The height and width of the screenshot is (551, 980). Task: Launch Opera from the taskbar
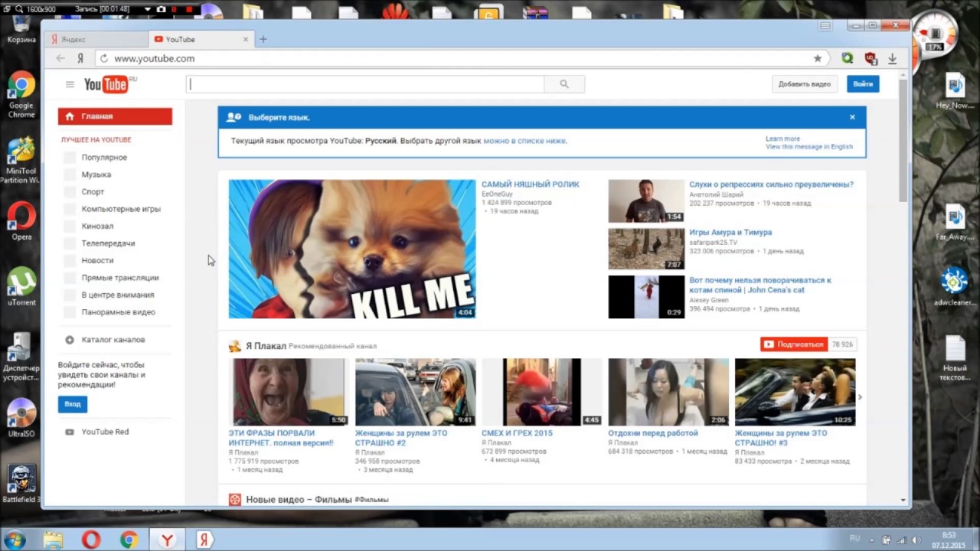click(x=91, y=540)
